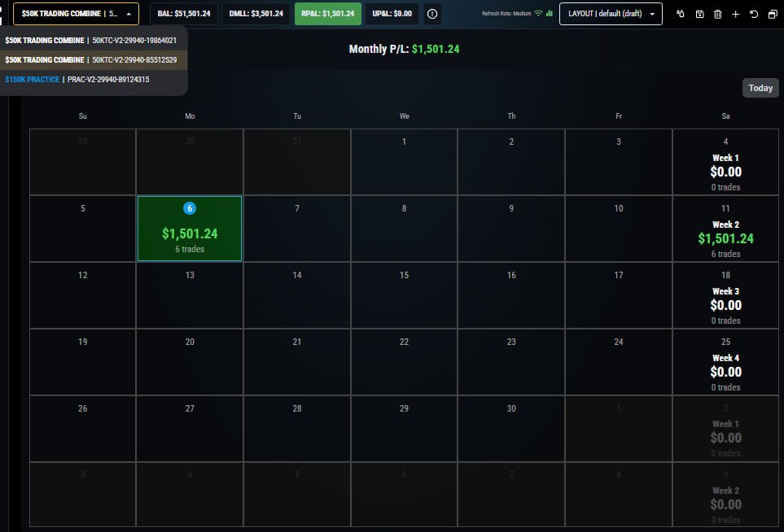Select calendar day 14

click(297, 295)
